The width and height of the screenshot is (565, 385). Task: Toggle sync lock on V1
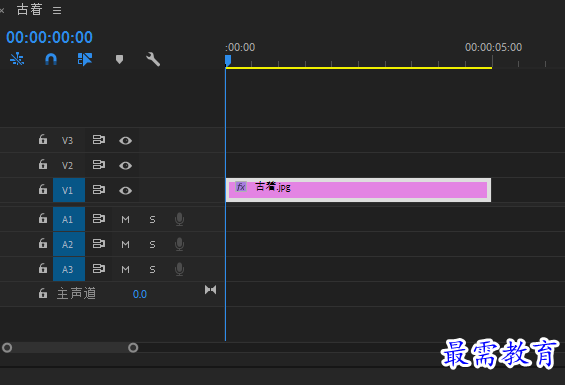click(99, 190)
